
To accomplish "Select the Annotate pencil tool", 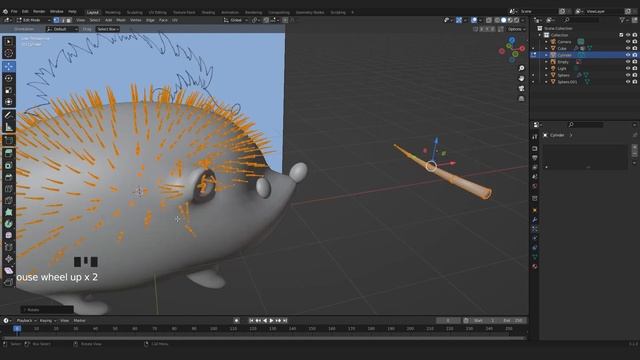I will 9,116.
